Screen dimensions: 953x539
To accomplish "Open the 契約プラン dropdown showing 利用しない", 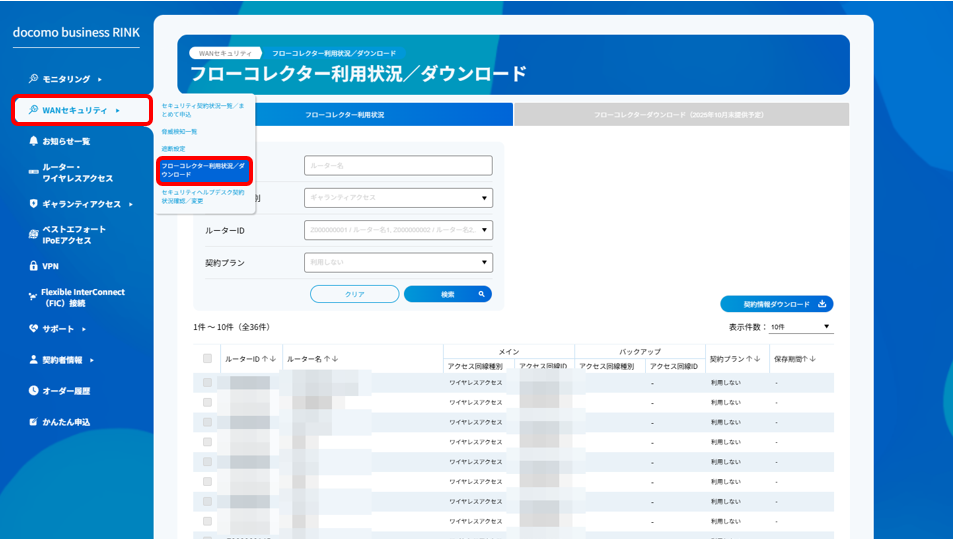I will [398, 263].
